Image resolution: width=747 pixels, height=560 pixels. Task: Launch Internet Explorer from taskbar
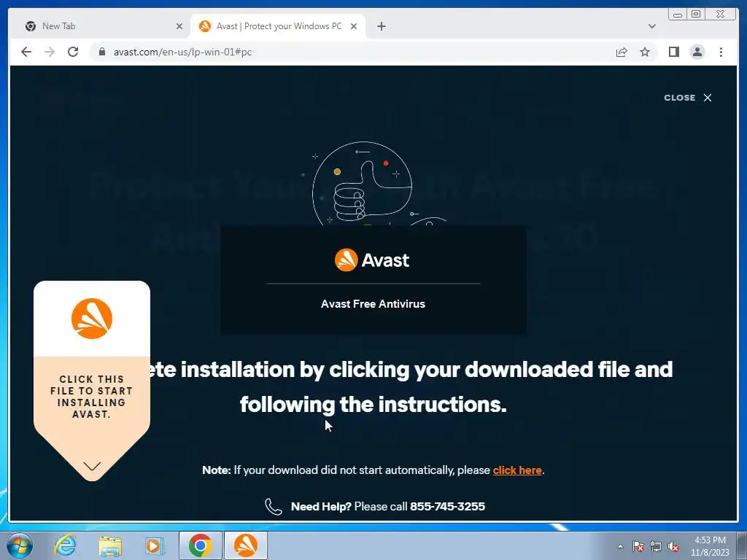point(65,545)
